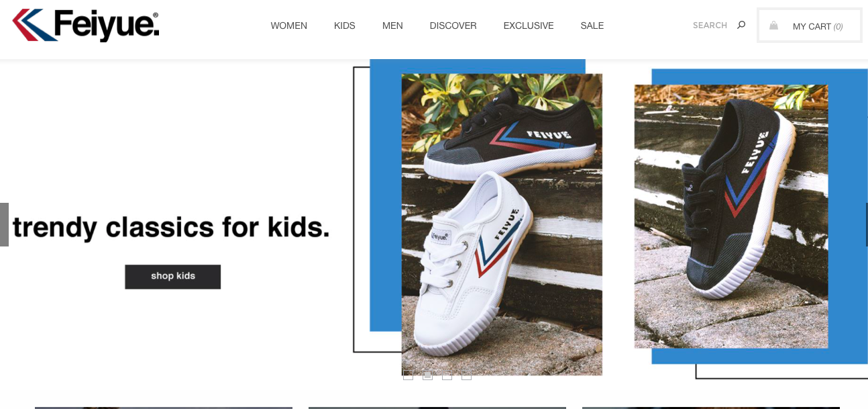
Task: Click the Feiyue logo
Action: click(86, 25)
